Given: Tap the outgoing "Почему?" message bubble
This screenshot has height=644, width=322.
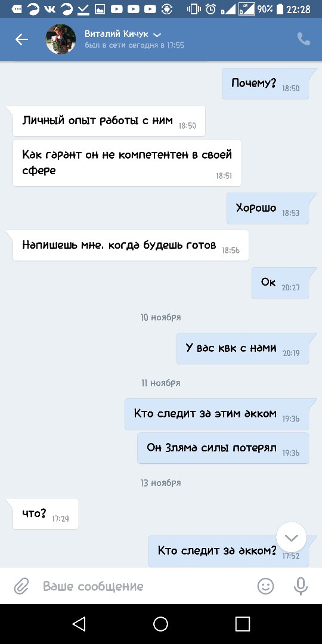Looking at the screenshot, I should (266, 84).
